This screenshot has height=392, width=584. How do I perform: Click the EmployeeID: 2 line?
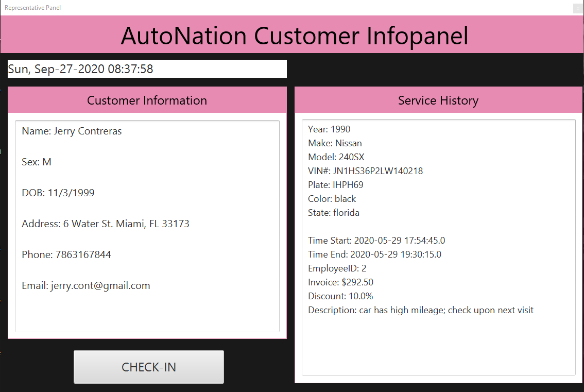pyautogui.click(x=337, y=268)
